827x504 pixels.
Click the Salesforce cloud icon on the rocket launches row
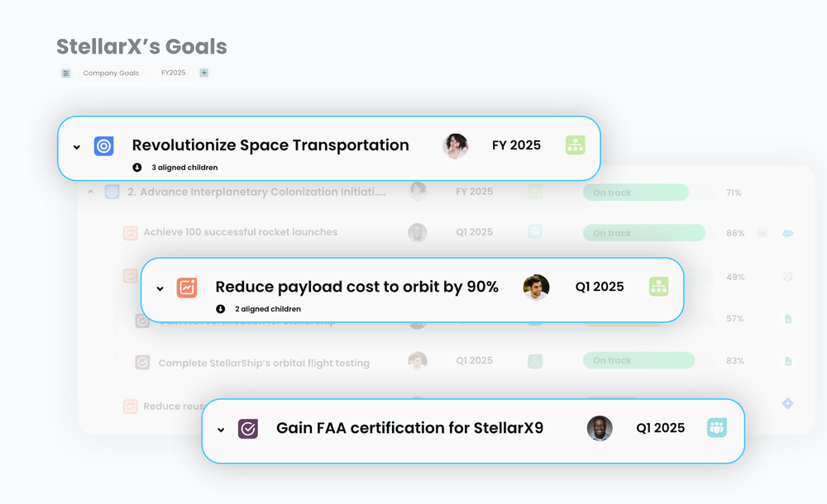pos(787,234)
